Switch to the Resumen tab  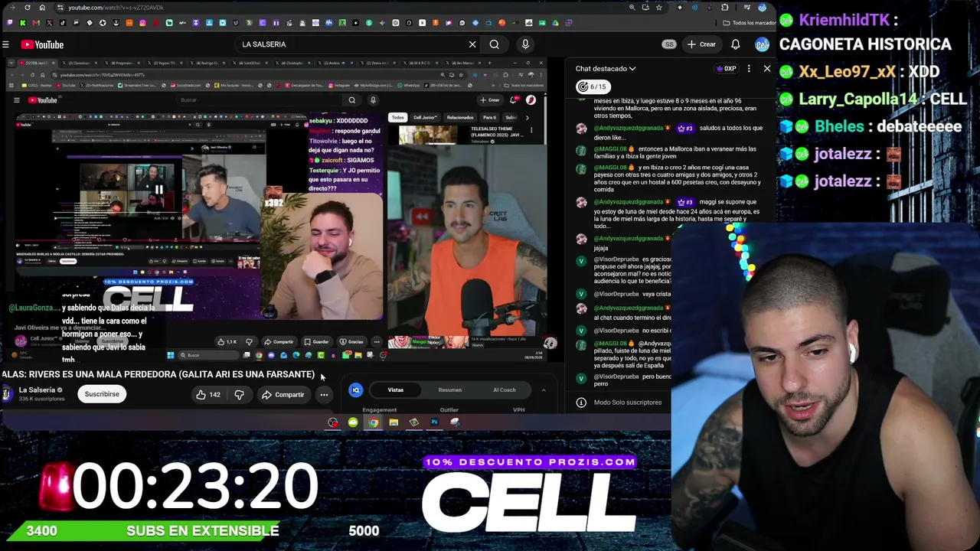coord(450,390)
